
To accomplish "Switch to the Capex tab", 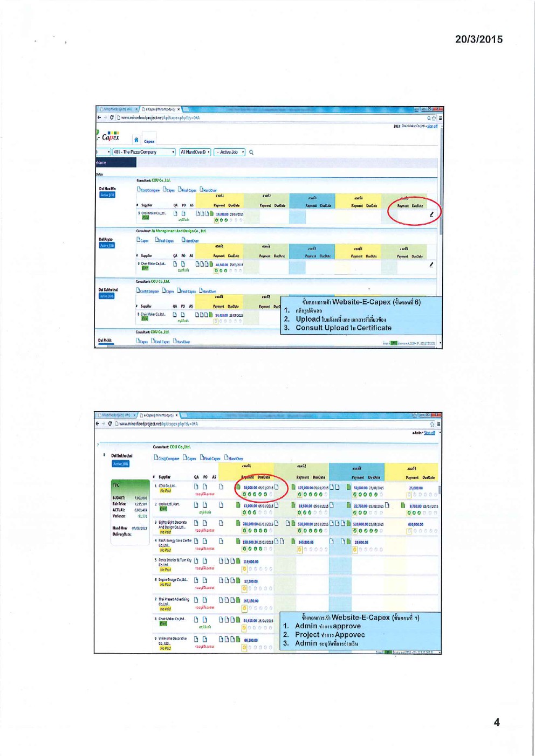I will click(x=149, y=141).
